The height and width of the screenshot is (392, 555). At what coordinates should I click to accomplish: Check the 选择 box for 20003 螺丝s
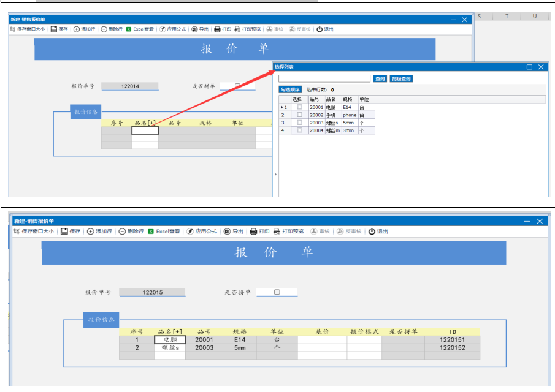tap(299, 123)
